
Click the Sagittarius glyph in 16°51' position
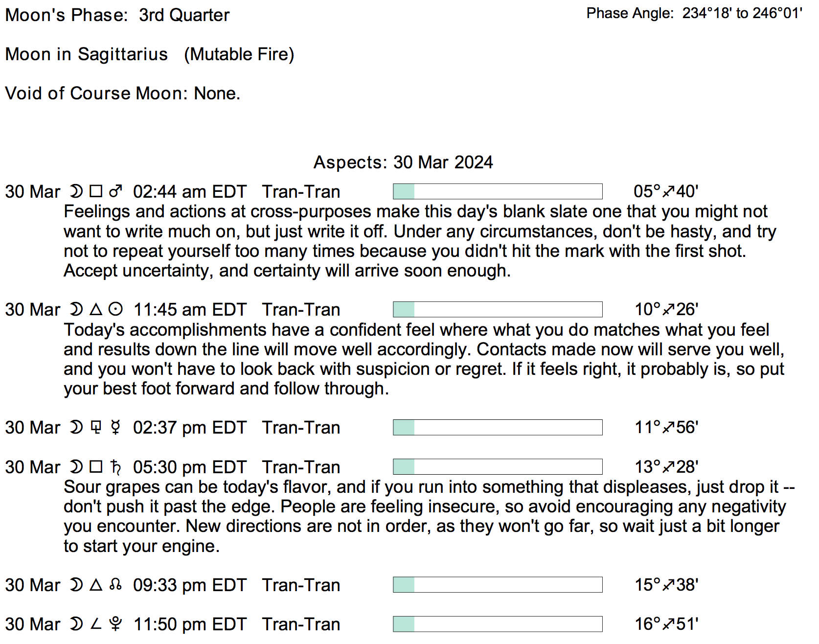668,624
